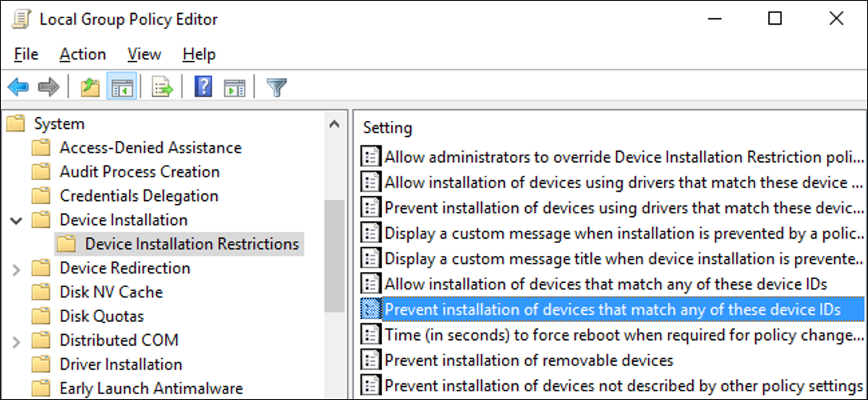Click the Driver Installation folder icon

[x=41, y=364]
